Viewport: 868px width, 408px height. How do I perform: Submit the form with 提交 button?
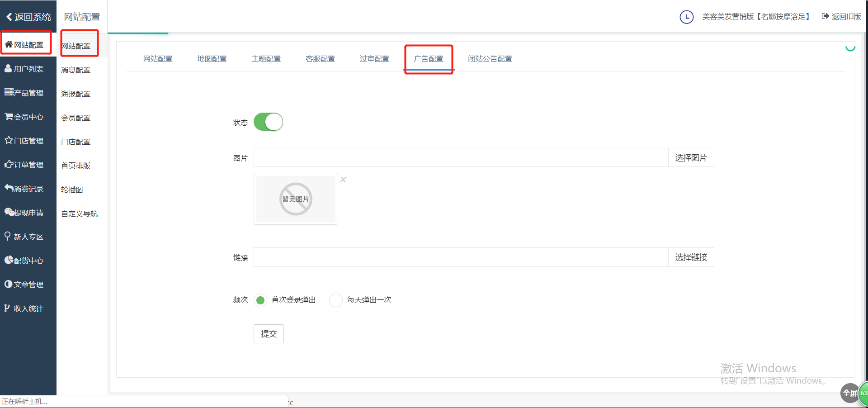point(269,334)
